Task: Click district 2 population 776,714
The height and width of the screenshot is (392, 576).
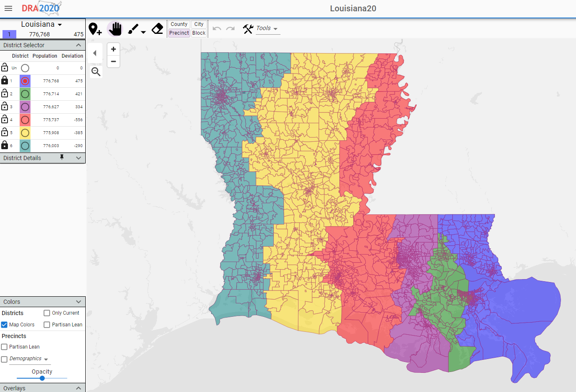Action: (x=51, y=94)
